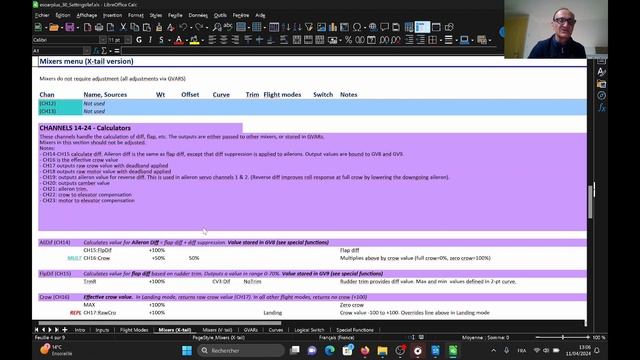The image size is (640, 360).
Task: Toggle Bold (G) formatting
Action: tap(139, 40)
